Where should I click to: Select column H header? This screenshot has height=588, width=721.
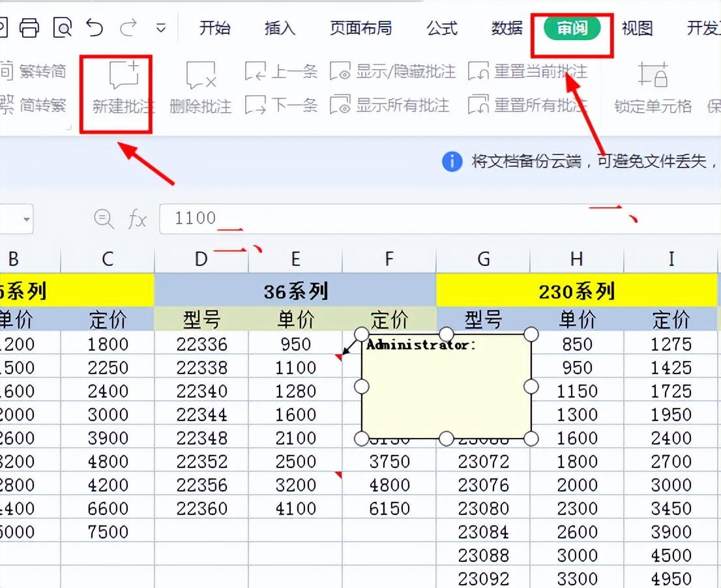click(x=577, y=259)
